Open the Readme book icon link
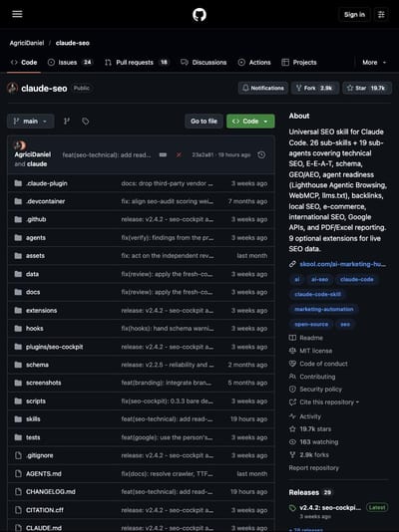 (x=292, y=338)
